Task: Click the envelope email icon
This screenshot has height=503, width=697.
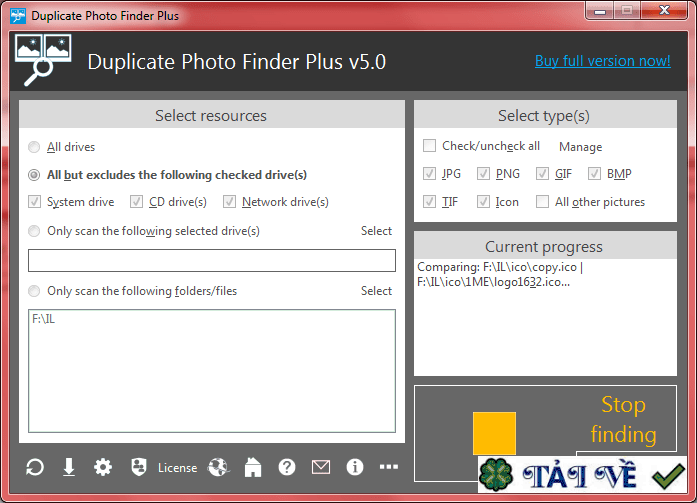Action: (x=320, y=467)
